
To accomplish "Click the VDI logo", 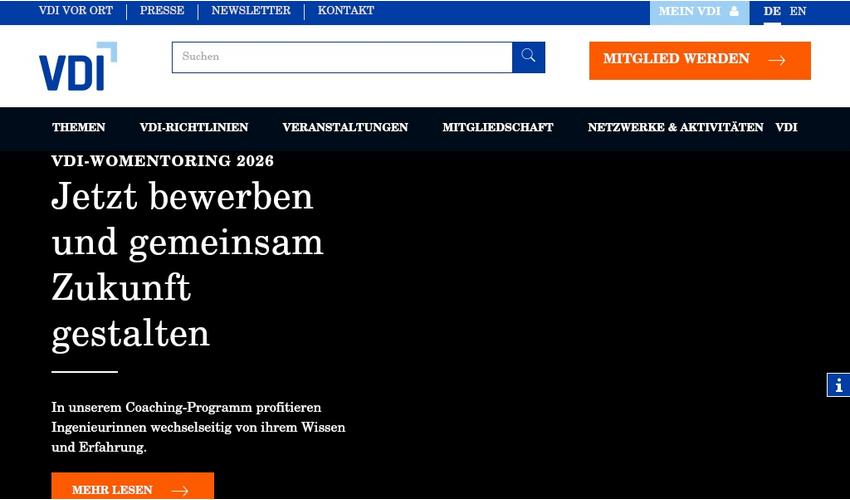I will (78, 66).
